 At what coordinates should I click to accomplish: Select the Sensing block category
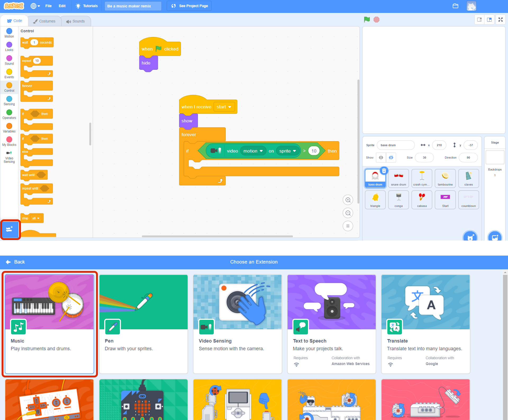pos(9,101)
